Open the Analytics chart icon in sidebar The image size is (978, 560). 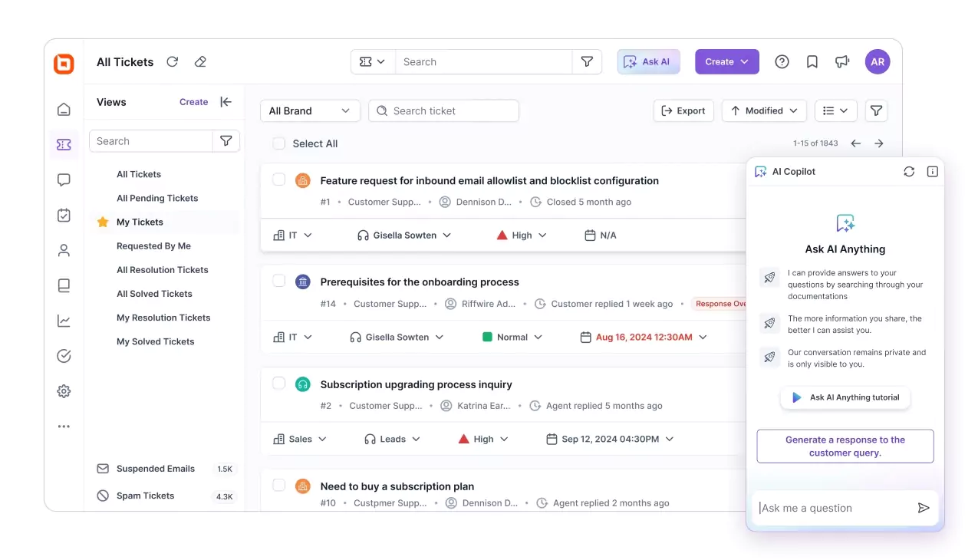63,321
